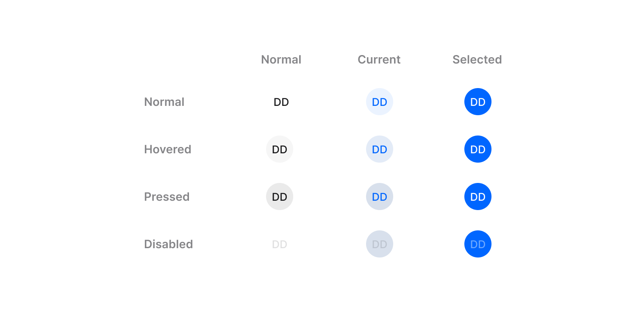Click the Hovered state Selected DD cell
Image resolution: width=644 pixels, height=310 pixels.
[477, 149]
